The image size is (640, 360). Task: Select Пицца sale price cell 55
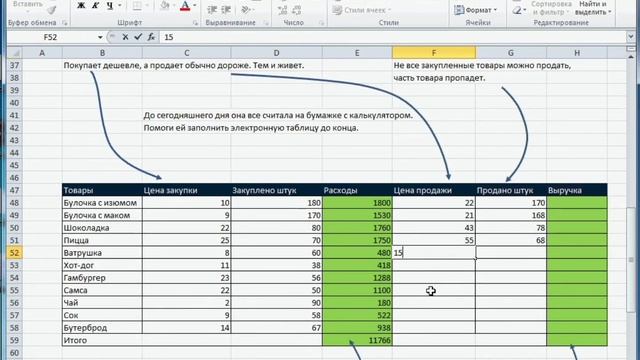[x=434, y=240]
